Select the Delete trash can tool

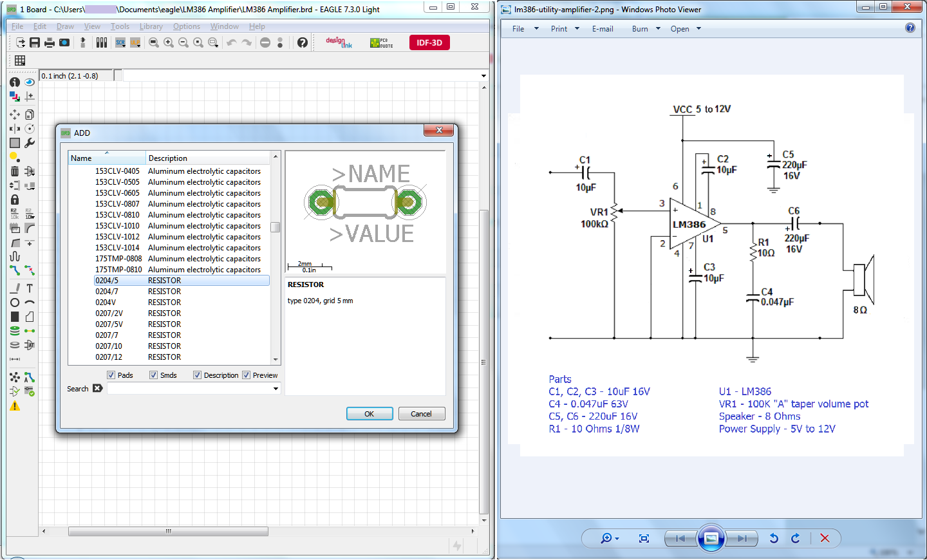pos(15,171)
